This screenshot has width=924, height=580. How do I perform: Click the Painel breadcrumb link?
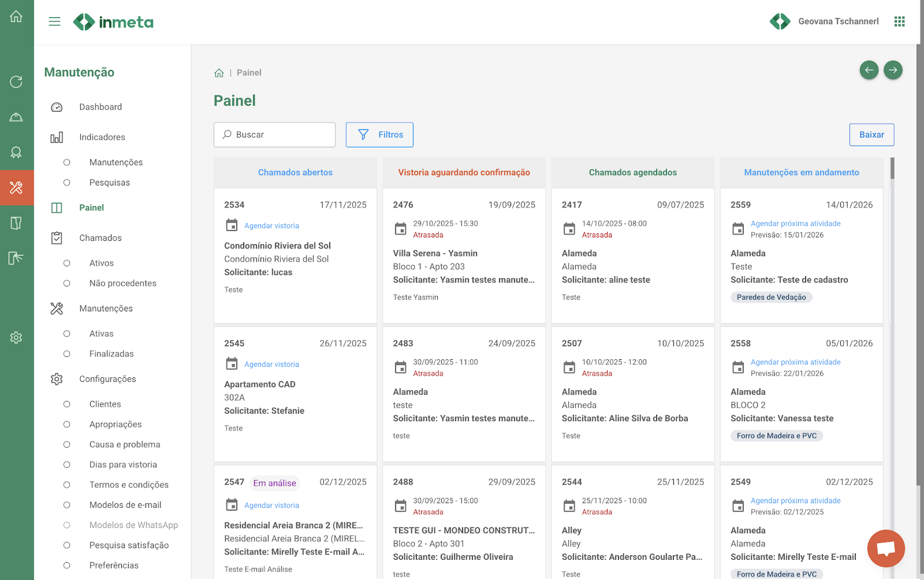point(249,73)
